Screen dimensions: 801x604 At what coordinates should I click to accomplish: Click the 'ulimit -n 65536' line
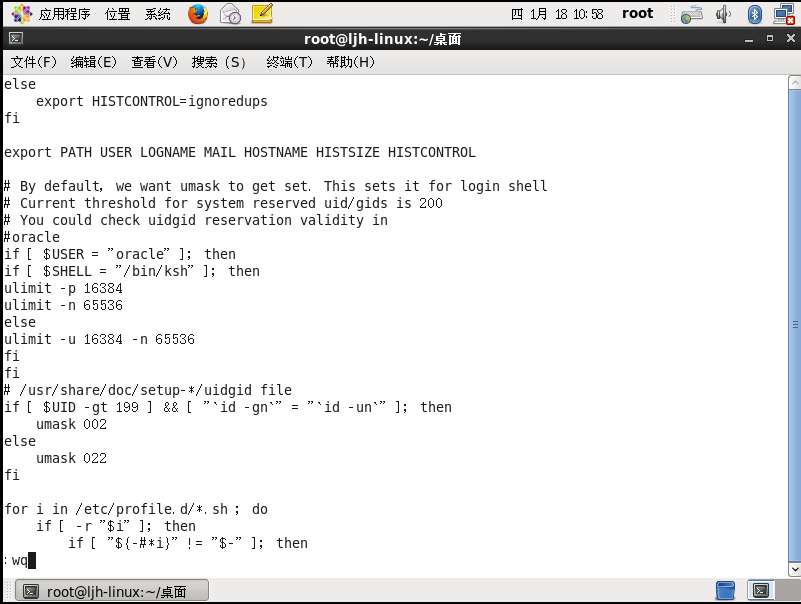pos(63,305)
